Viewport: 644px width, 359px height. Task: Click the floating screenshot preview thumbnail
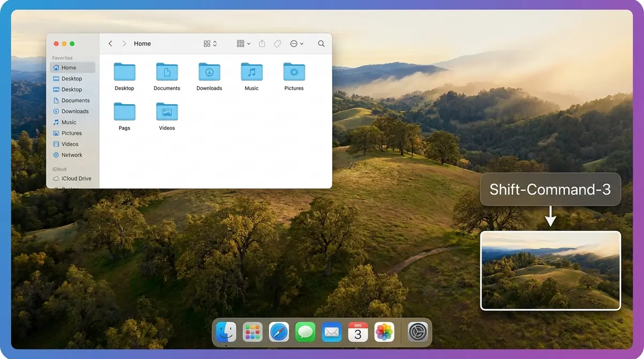point(550,270)
